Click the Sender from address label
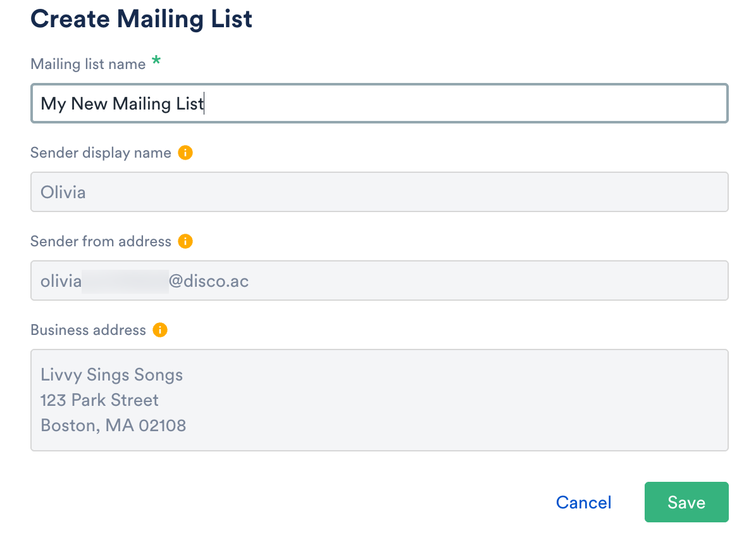Screen dimensions: 756x535 tap(101, 242)
